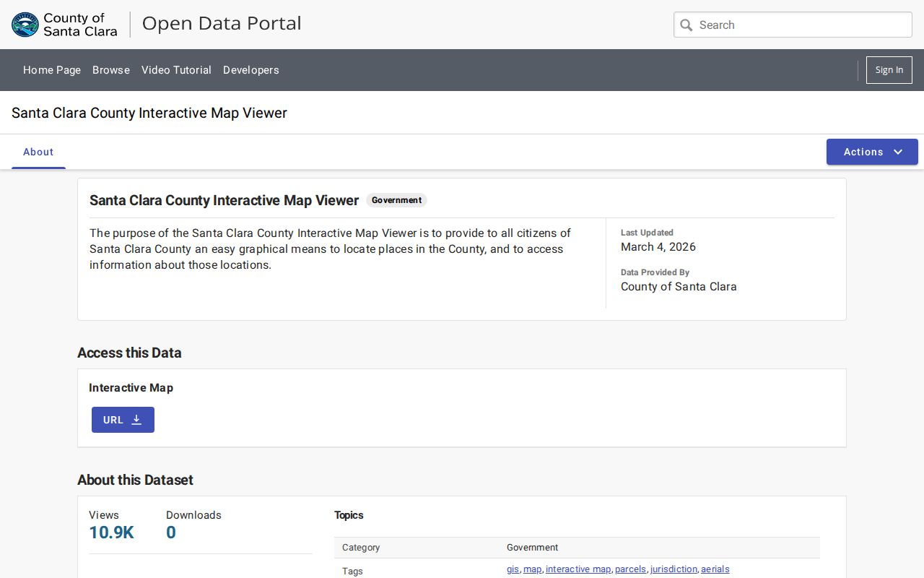Click the dataset description paragraph

331,249
